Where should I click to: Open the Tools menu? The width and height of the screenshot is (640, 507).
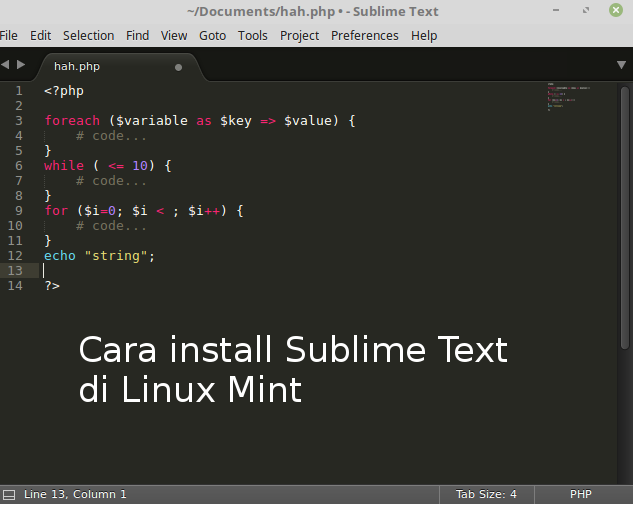click(x=253, y=36)
